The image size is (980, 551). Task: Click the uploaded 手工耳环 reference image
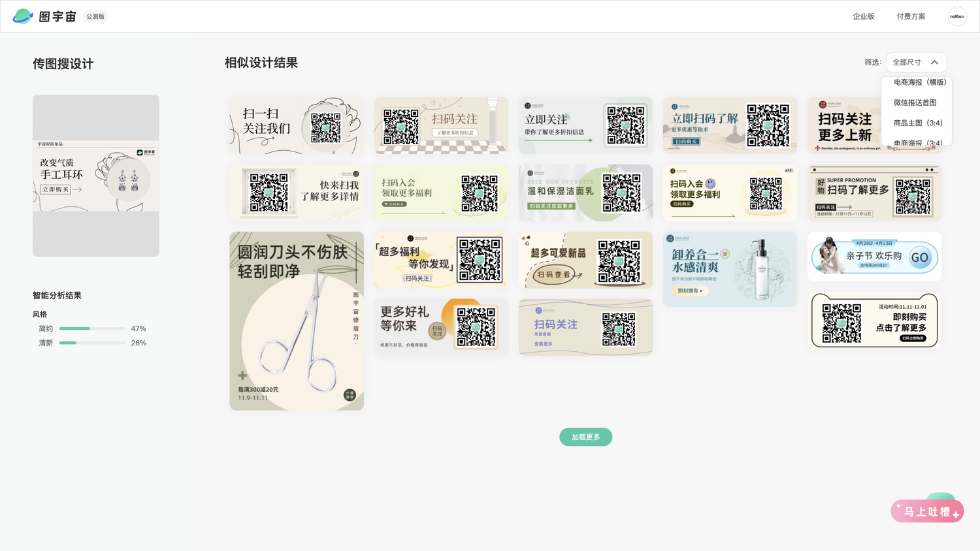[96, 176]
